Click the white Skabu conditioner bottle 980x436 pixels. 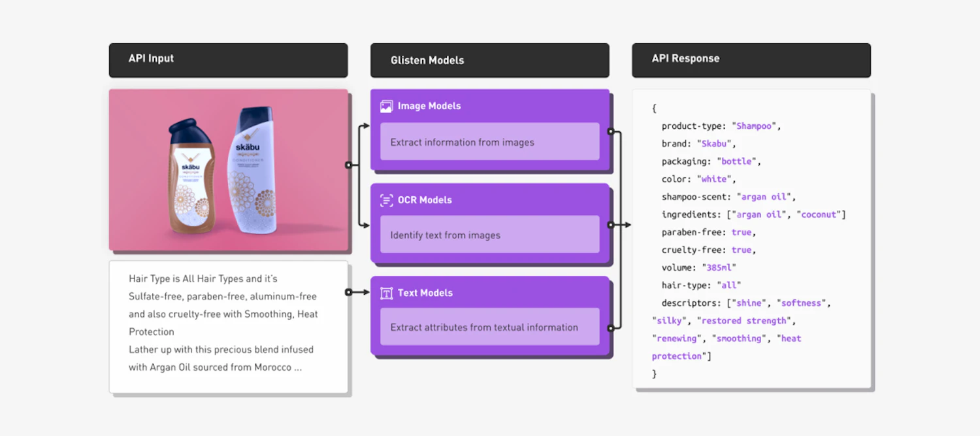(x=253, y=171)
